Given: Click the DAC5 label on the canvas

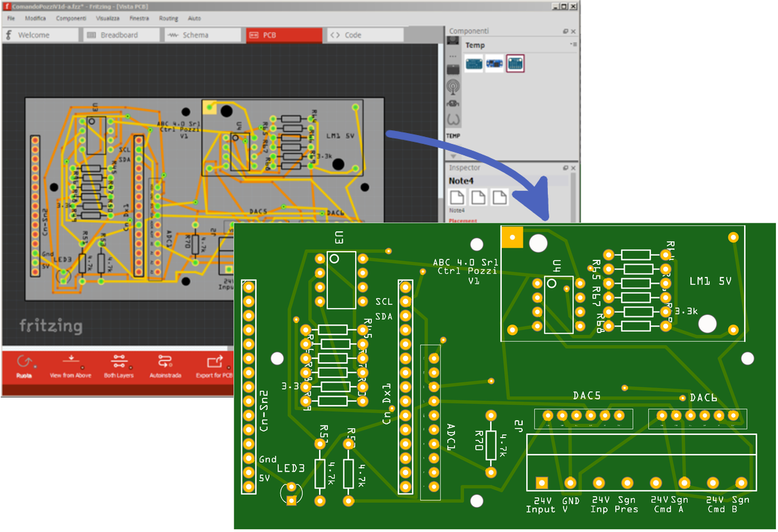Looking at the screenshot, I should coord(258,212).
